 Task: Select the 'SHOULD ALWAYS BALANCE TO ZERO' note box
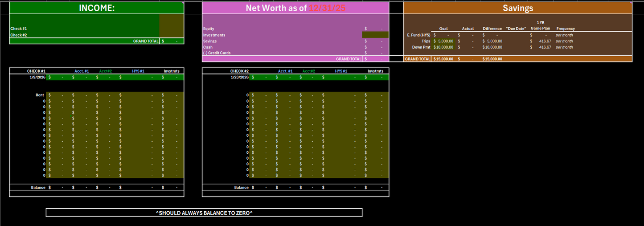tap(204, 213)
